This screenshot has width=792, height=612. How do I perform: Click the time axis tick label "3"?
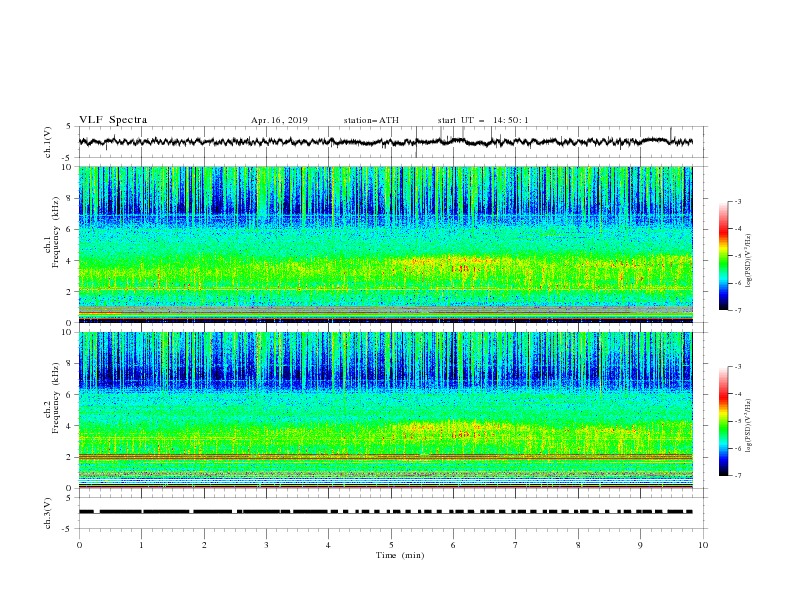(266, 545)
